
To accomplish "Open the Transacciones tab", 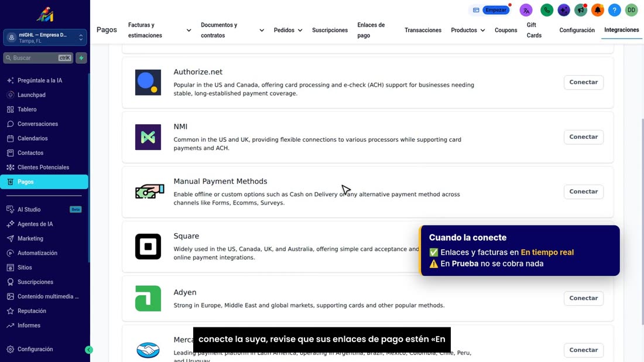I will tap(423, 30).
